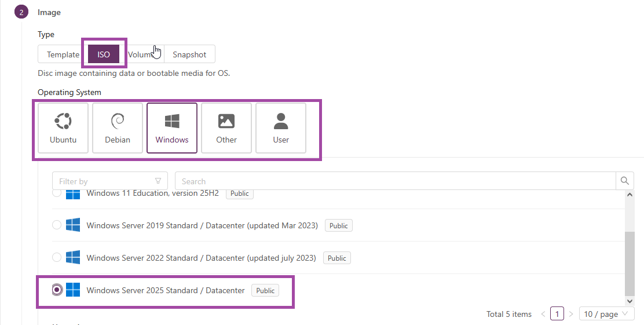Screen dimensions: 644x325
Task: Switch image type to Template
Action: pos(63,54)
